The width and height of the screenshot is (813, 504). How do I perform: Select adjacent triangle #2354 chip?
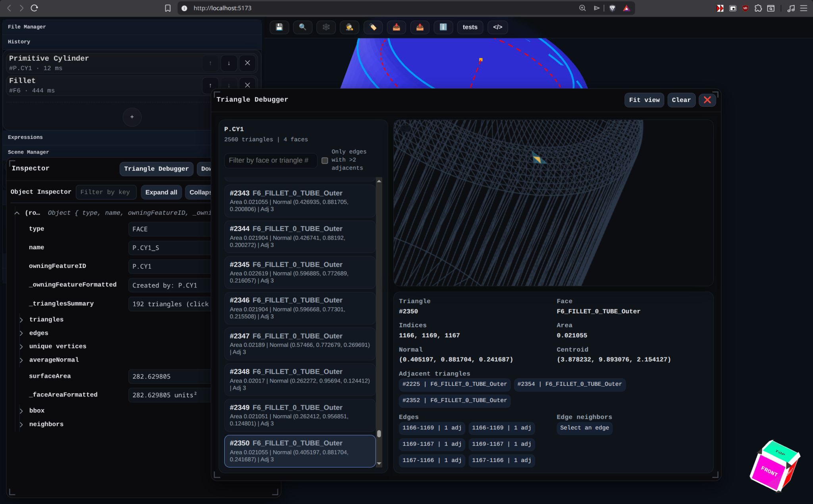569,384
